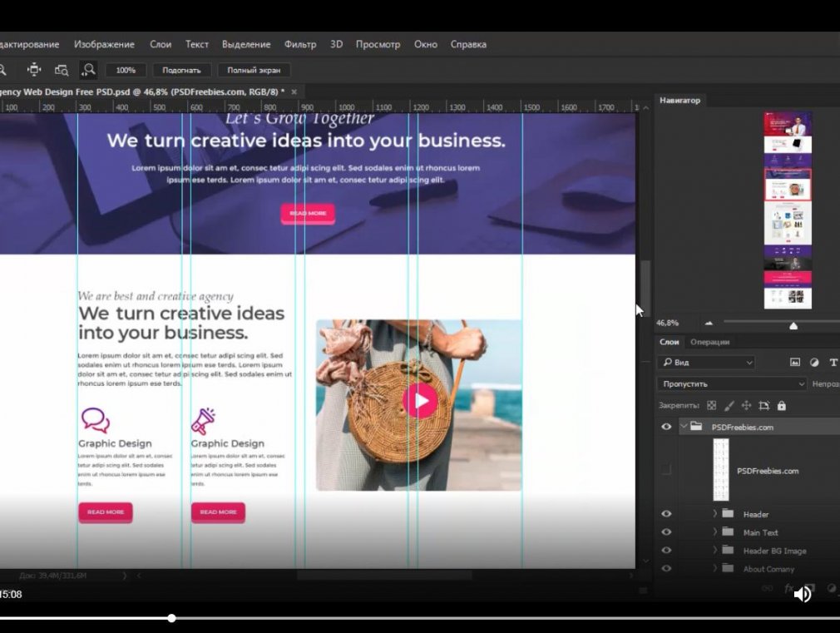Hide the Header BG Image group
The height and width of the screenshot is (633, 840).
coord(666,550)
